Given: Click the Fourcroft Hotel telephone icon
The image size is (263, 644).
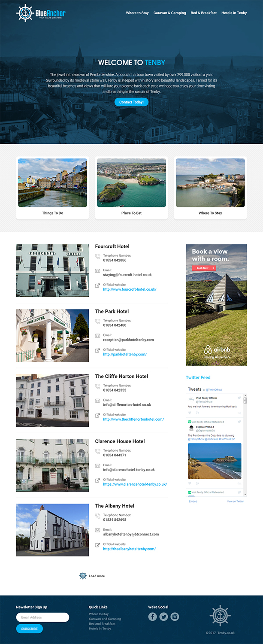Looking at the screenshot, I should tap(97, 256).
